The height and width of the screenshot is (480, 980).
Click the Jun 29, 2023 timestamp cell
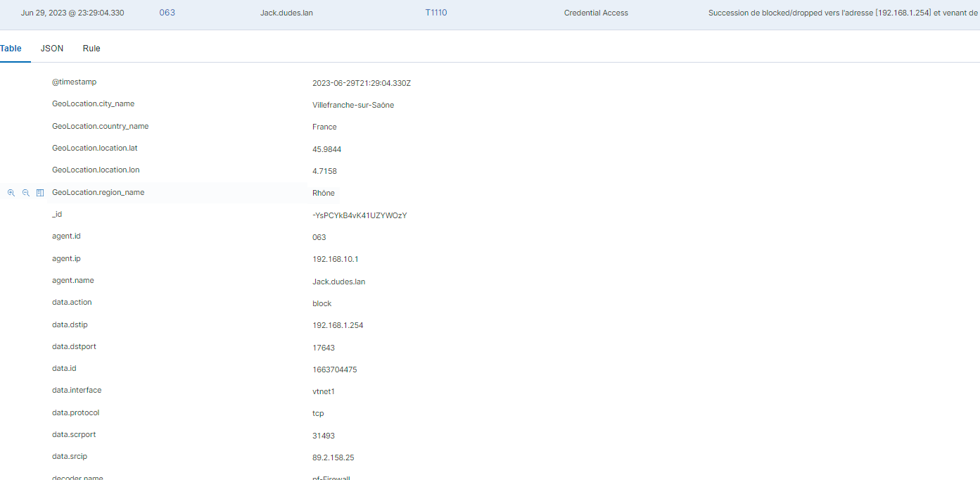[72, 13]
